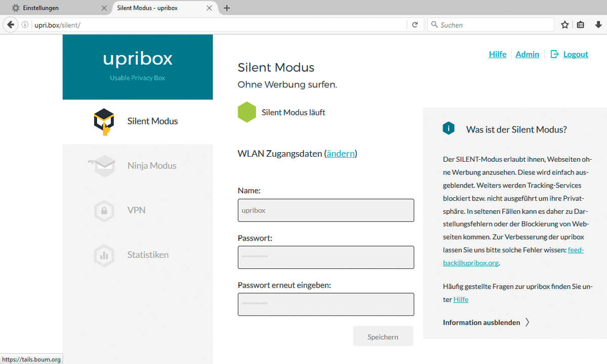
Task: Click the Logout door icon
Action: tap(554, 54)
